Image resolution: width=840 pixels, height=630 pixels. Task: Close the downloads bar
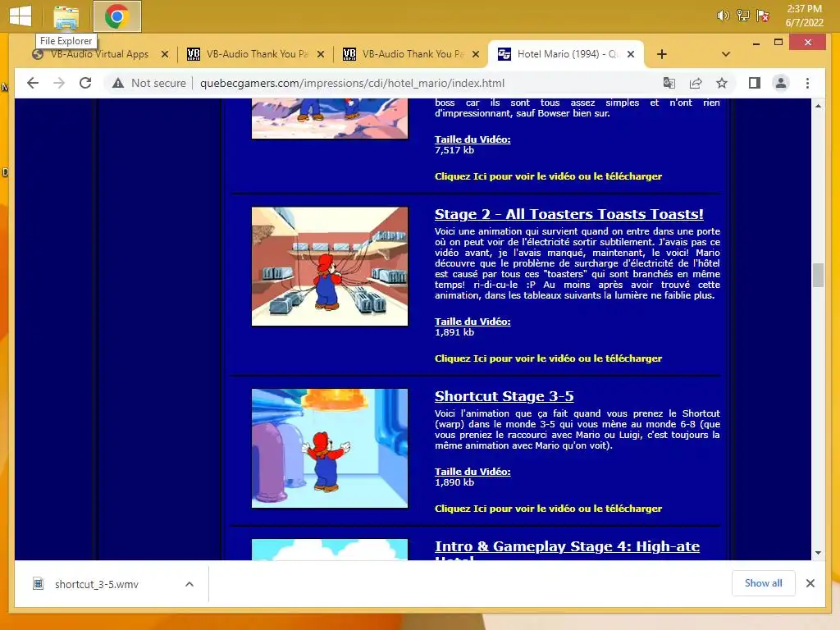[x=810, y=583]
